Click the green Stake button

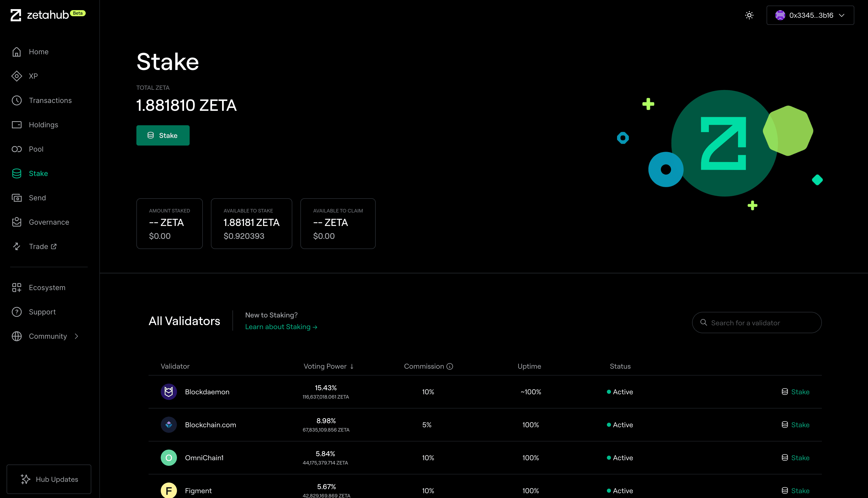click(x=163, y=135)
